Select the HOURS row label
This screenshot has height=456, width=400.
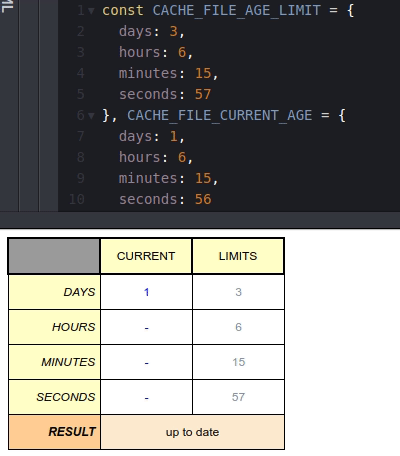click(54, 327)
